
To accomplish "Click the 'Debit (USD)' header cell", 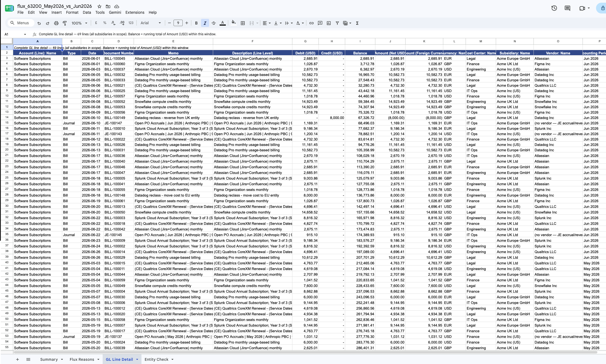I will click(x=305, y=53).
